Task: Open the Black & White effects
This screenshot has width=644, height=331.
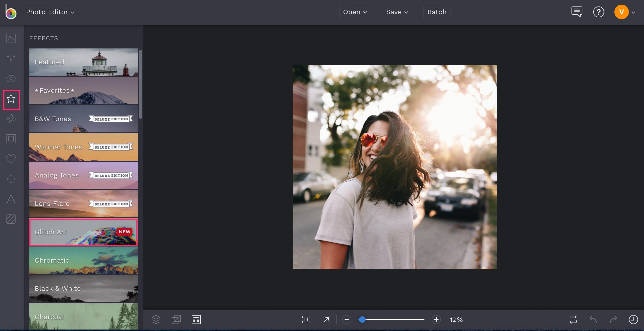Action: click(x=83, y=288)
